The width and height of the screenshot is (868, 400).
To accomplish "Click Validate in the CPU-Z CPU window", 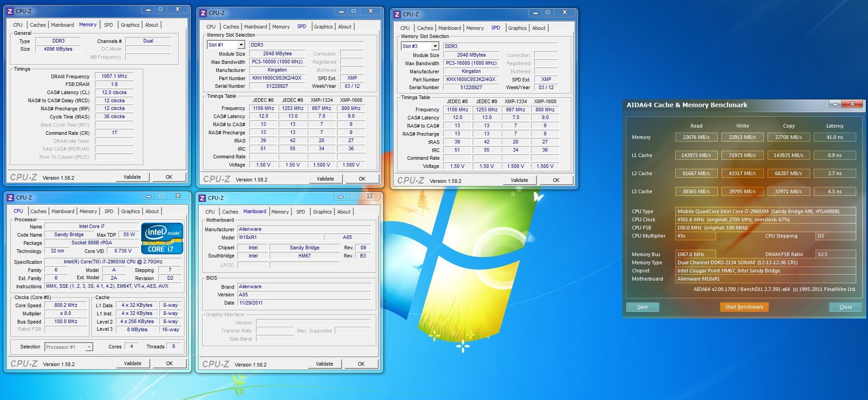I will coord(133,363).
